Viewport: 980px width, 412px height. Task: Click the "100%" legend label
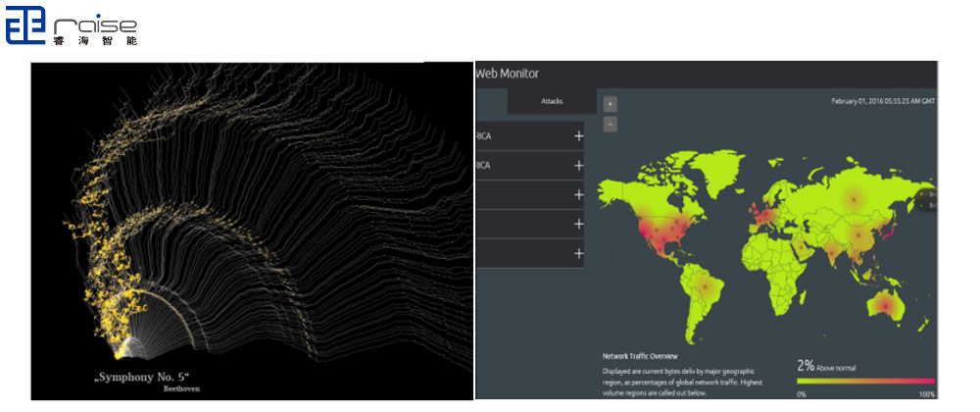(x=927, y=394)
